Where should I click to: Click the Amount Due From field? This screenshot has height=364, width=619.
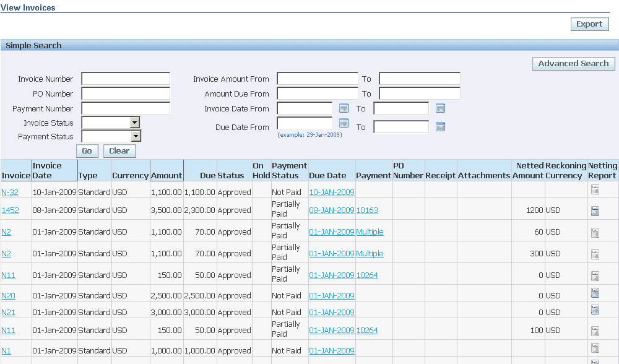318,93
